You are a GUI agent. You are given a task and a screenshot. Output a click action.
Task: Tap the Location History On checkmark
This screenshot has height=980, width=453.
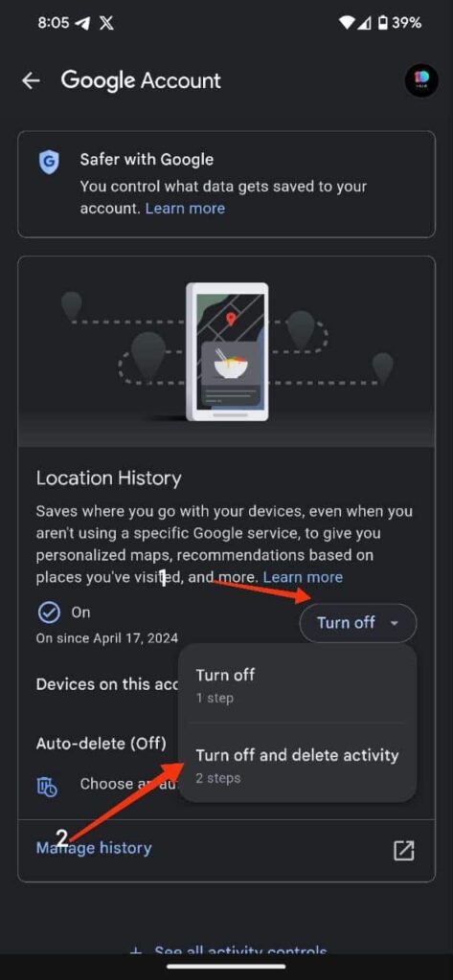[x=48, y=612]
